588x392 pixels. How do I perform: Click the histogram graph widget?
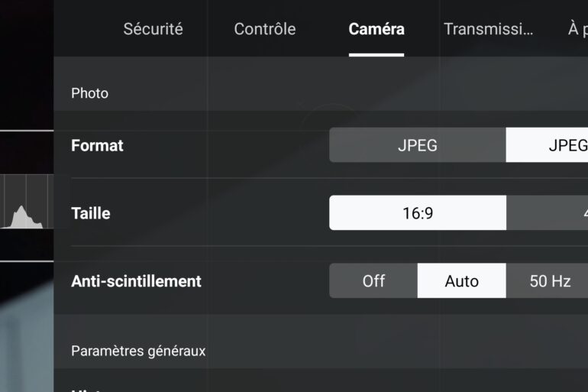click(x=24, y=202)
